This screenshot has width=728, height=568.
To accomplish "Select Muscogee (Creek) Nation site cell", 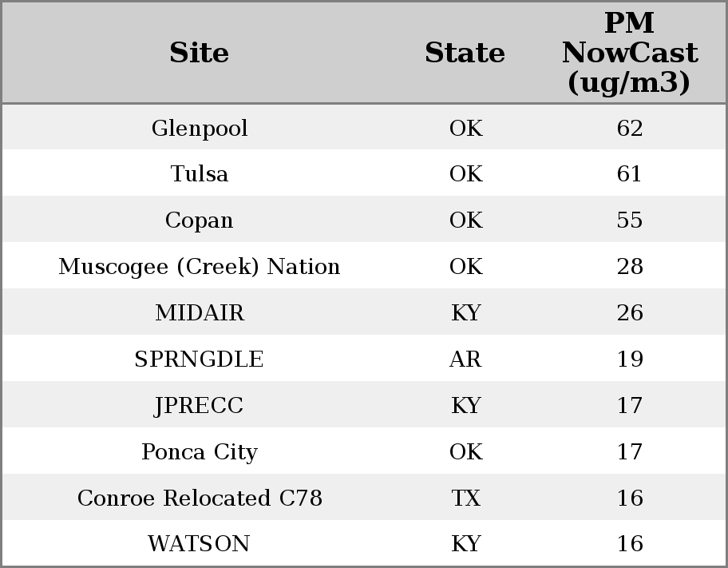I will point(200,267).
